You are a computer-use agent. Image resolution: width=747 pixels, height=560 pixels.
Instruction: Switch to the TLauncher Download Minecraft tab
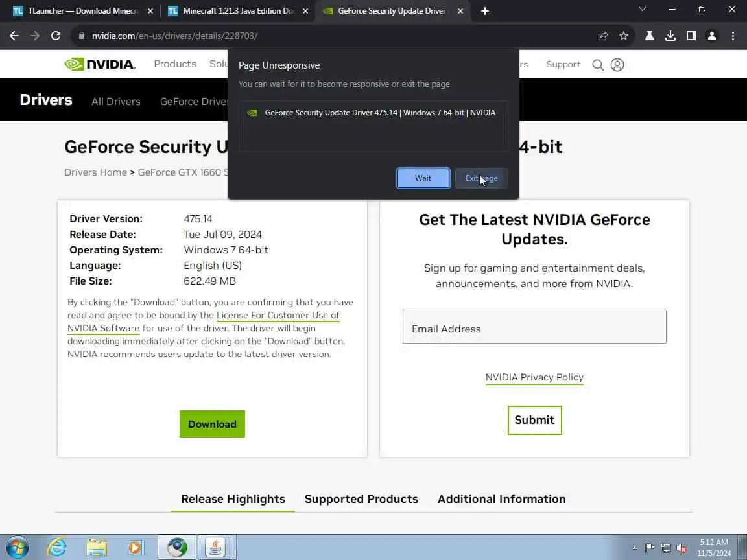pos(82,11)
